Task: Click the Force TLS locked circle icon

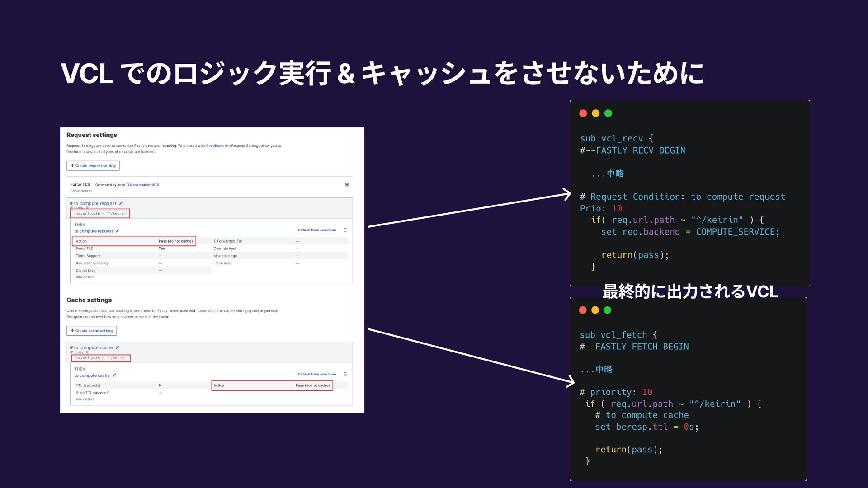Action: tap(347, 184)
